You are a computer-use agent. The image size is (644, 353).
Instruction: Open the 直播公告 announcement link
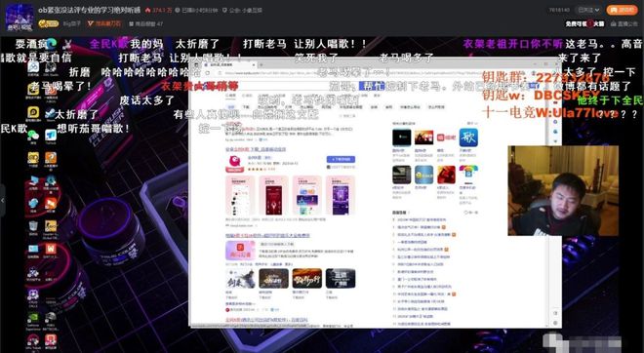pos(624,23)
